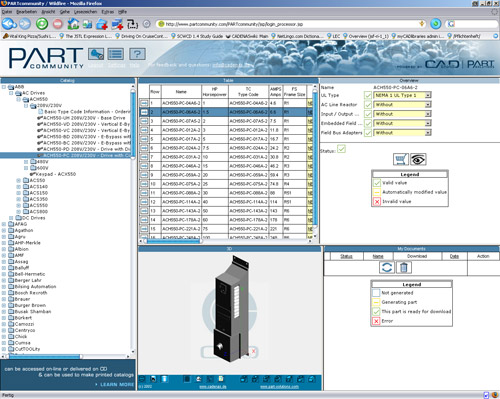Click the shopping cart icon in Overview
The width and height of the screenshot is (500, 399).
[x=401, y=159]
